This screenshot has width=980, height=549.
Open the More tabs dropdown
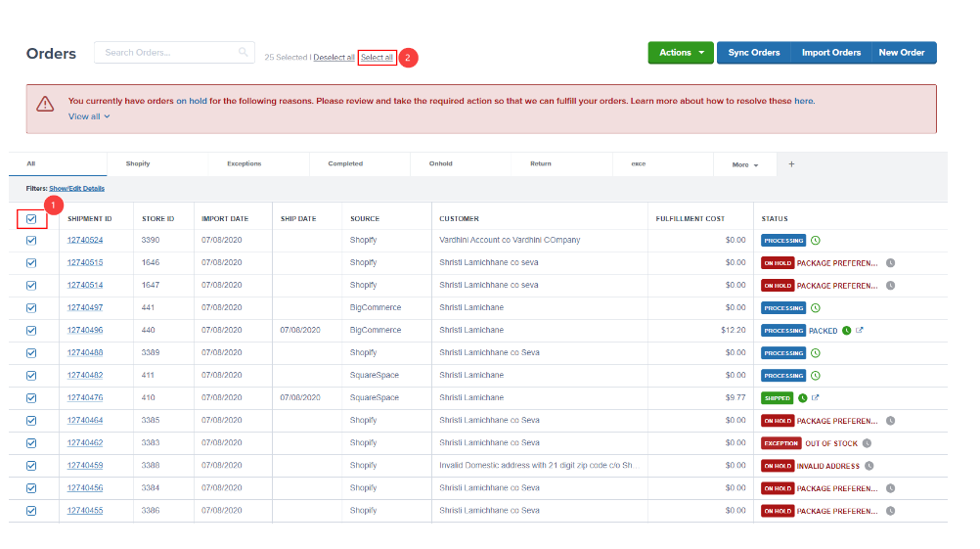click(745, 164)
